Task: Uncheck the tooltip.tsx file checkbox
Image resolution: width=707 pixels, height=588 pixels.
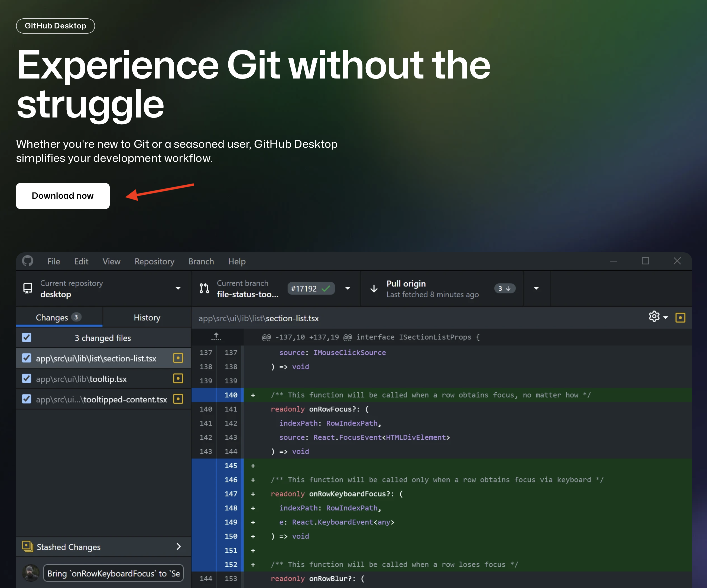Action: coord(27,378)
